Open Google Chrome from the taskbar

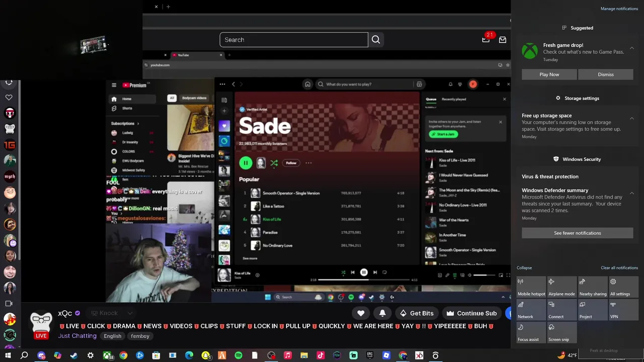coord(123,355)
